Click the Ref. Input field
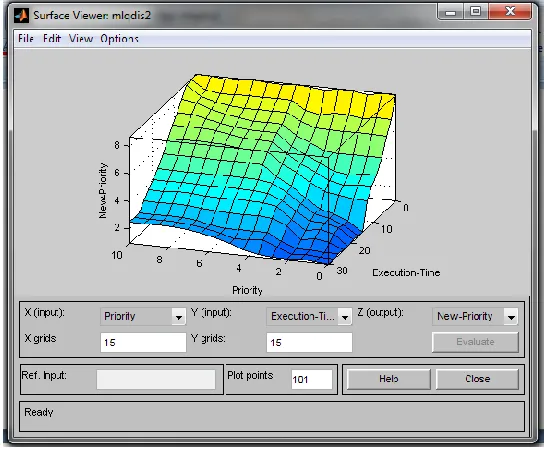 point(156,379)
